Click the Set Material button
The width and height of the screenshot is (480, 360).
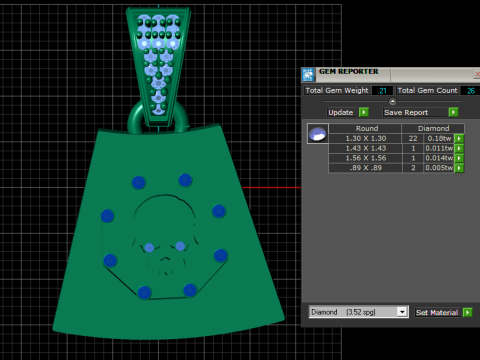click(437, 312)
